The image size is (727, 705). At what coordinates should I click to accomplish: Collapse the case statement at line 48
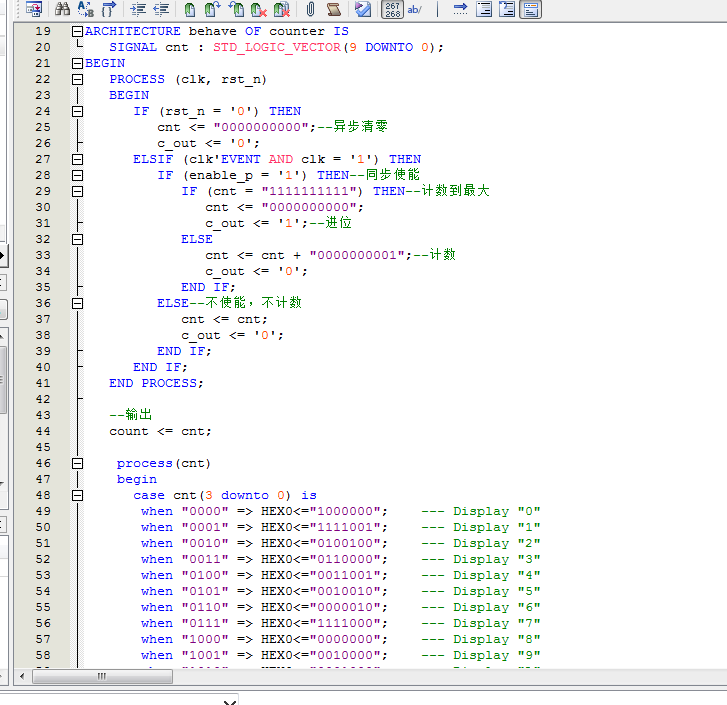77,495
